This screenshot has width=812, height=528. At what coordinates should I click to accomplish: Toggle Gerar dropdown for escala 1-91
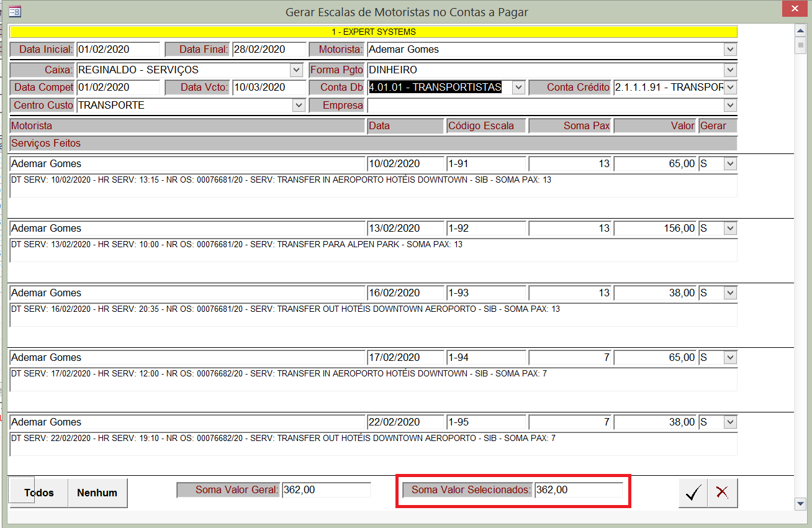(x=730, y=164)
